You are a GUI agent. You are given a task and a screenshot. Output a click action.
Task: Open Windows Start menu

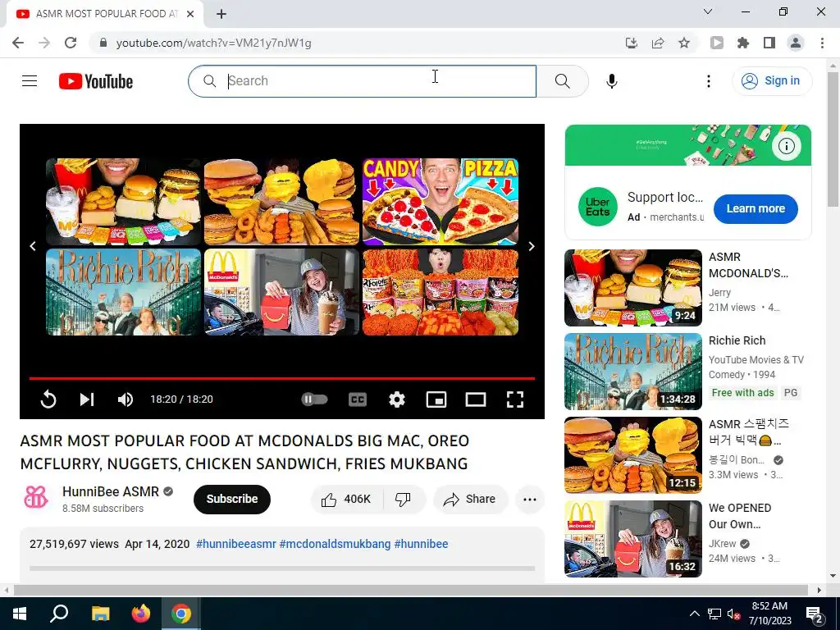[x=20, y=614]
